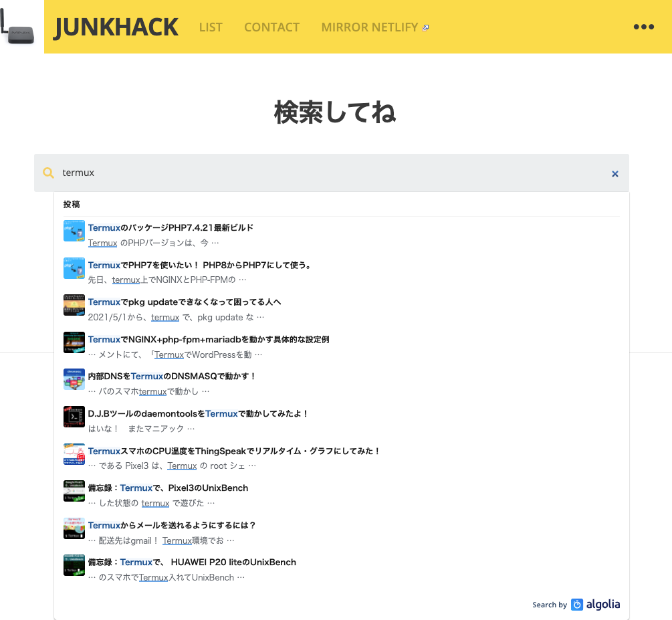Open the MIRROR NETLIFY link
672x620 pixels.
coord(369,27)
